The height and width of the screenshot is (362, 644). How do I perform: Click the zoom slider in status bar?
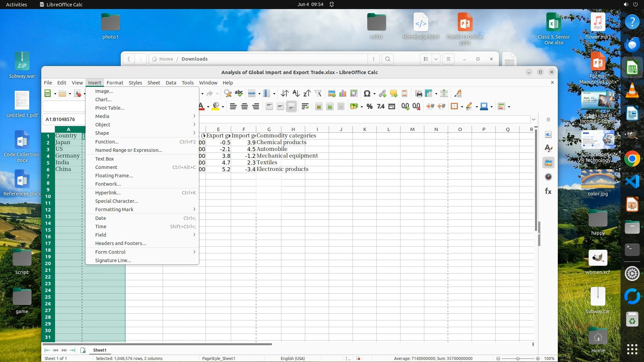click(x=518, y=359)
